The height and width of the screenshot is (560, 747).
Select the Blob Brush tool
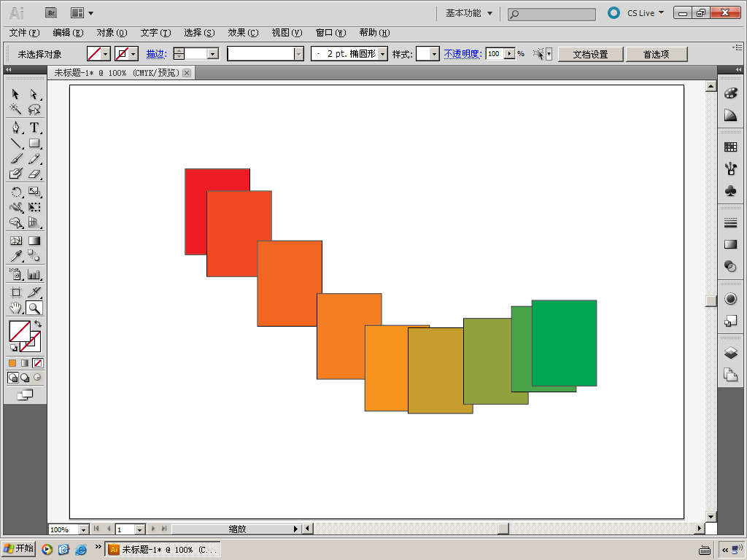(x=15, y=174)
